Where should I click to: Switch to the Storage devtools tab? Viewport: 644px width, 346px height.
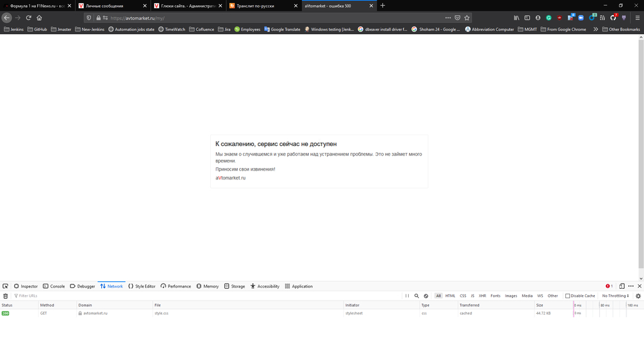click(235, 286)
